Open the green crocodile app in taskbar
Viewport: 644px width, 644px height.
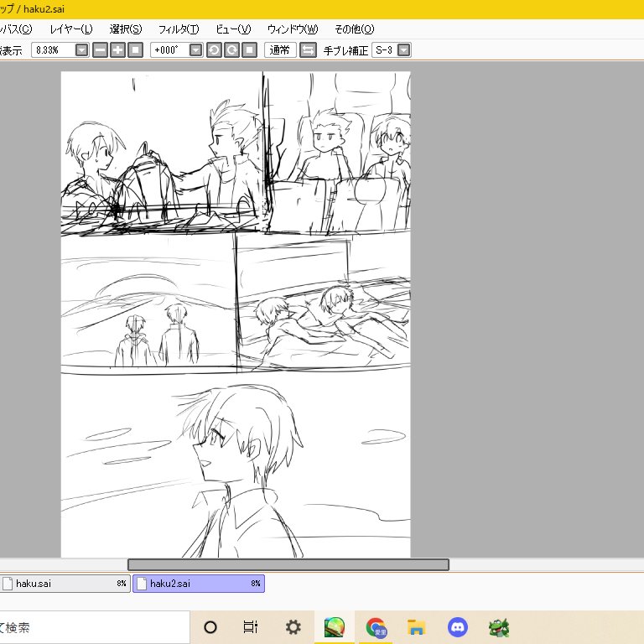click(x=499, y=627)
